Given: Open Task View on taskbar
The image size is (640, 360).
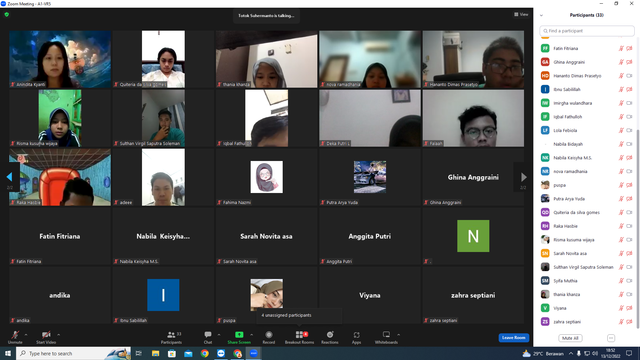Looking at the screenshot, I should tap(139, 353).
